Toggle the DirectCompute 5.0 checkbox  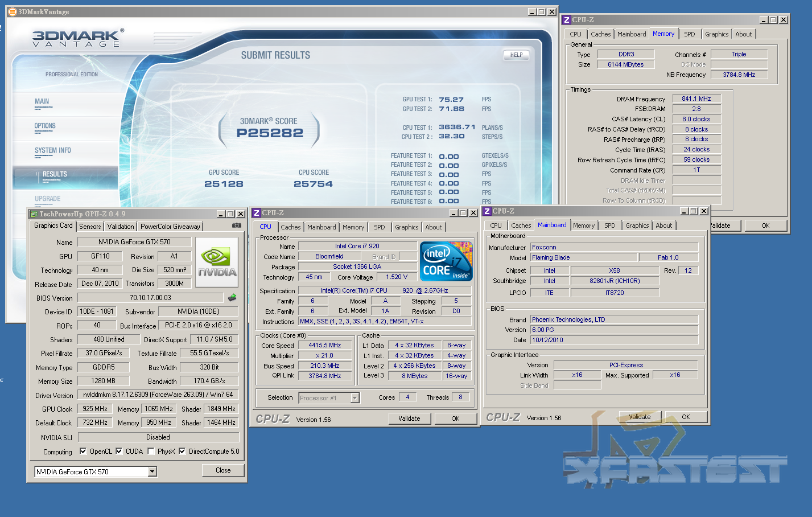[182, 451]
